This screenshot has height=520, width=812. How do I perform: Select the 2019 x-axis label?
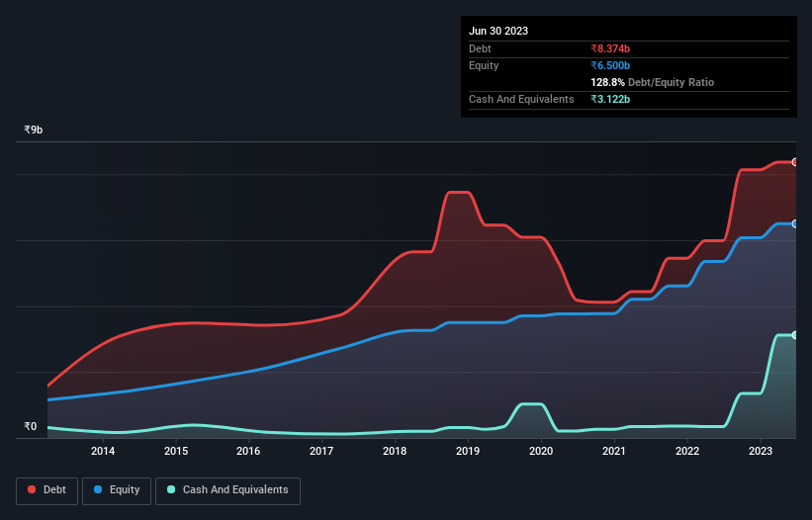(468, 451)
